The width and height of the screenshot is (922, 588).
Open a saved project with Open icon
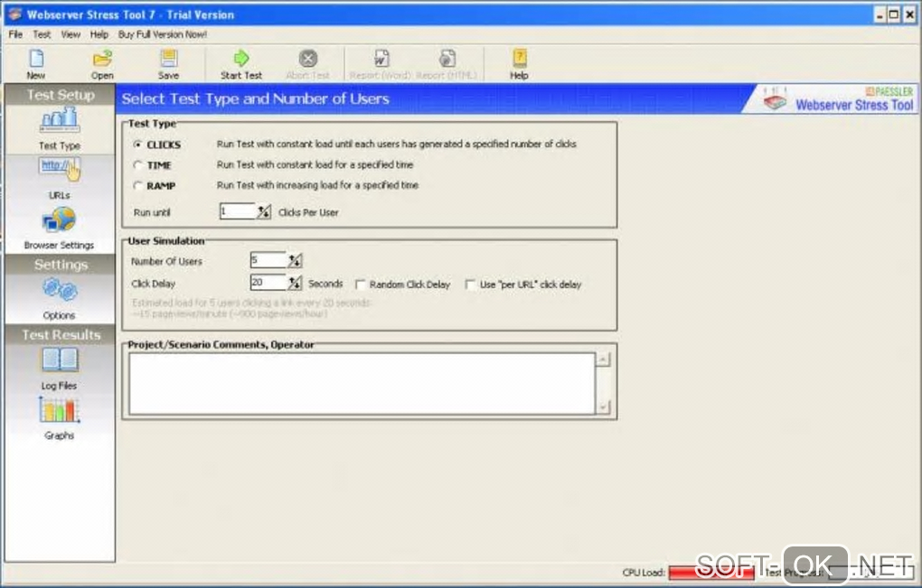pos(102,58)
